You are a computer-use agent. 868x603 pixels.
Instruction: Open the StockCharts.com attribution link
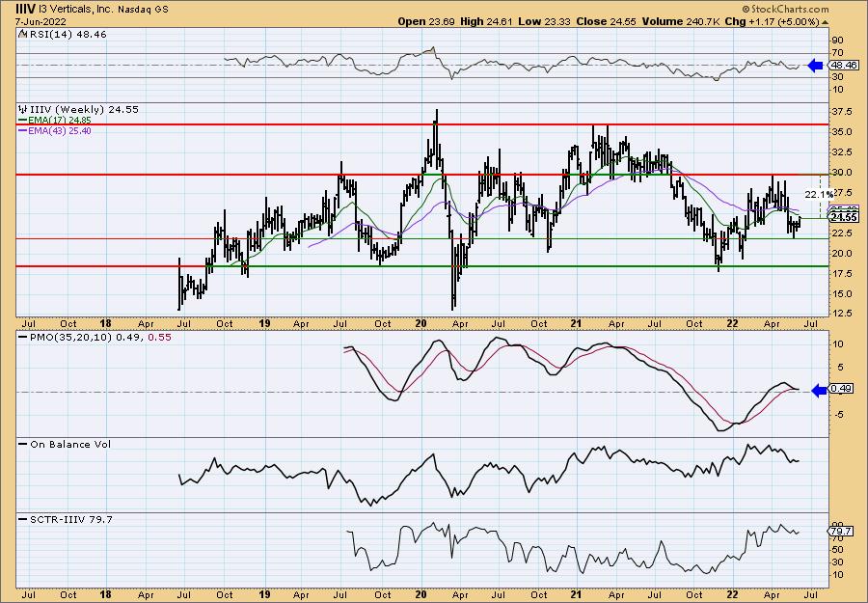785,9
